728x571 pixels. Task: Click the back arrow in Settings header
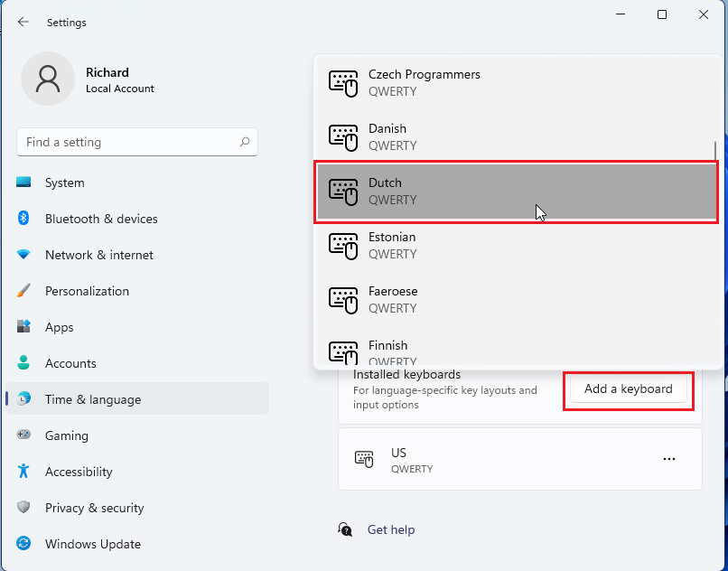(x=23, y=22)
